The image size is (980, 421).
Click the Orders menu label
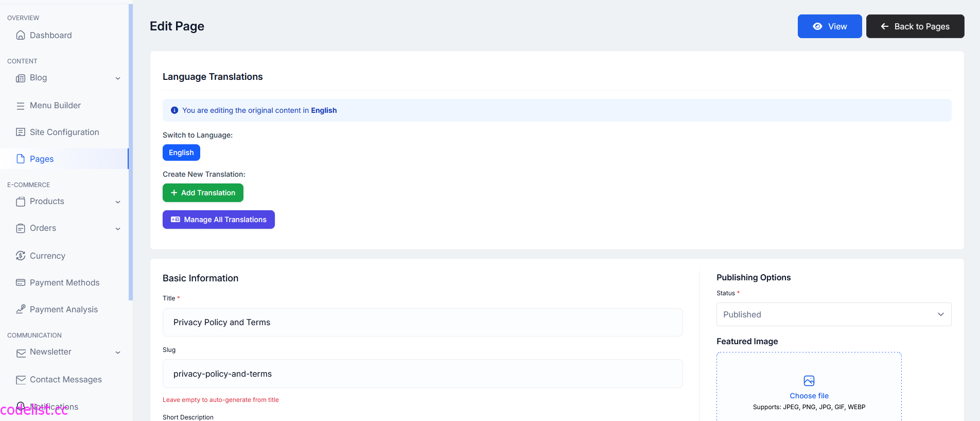coord(43,228)
